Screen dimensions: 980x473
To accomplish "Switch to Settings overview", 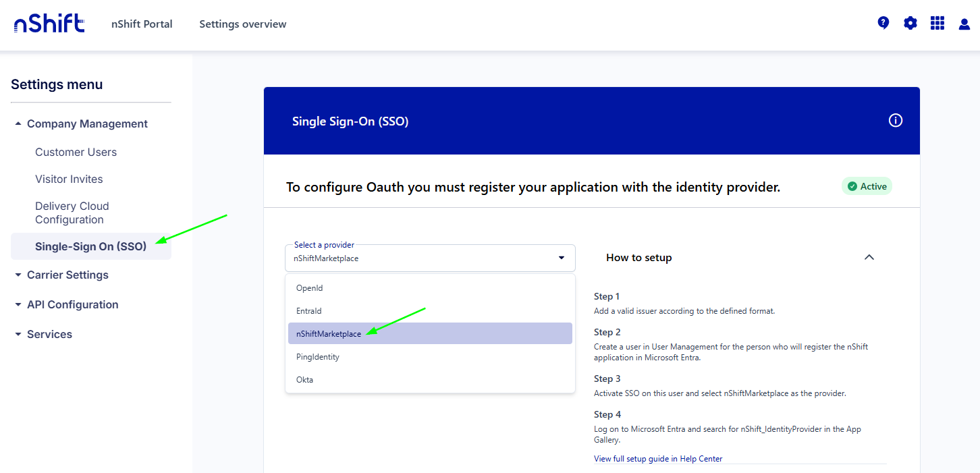I will 242,24.
